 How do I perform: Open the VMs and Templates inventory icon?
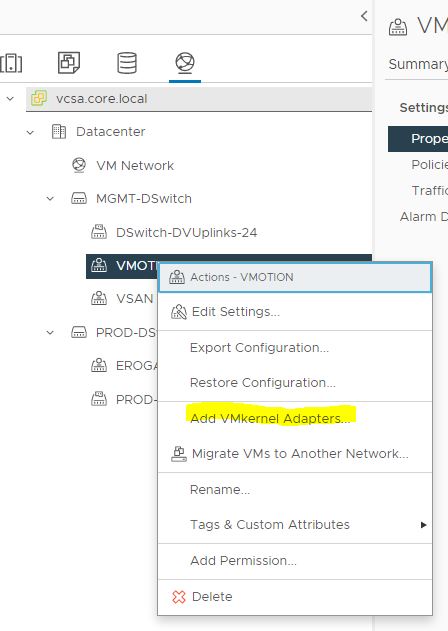click(68, 63)
